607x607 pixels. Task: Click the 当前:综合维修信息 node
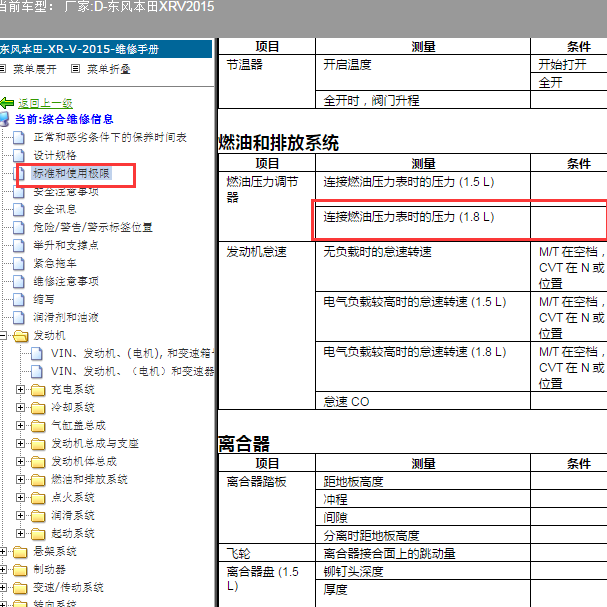point(64,119)
